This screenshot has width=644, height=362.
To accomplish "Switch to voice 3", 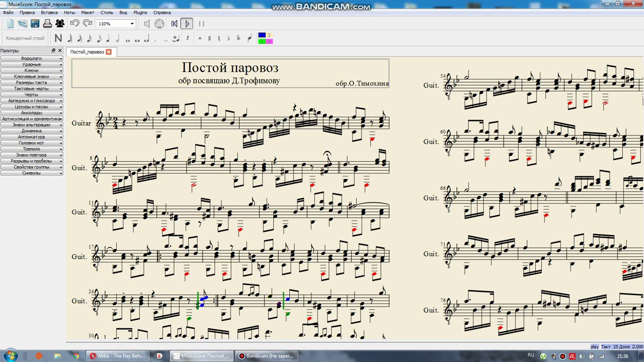I will tap(269, 35).
